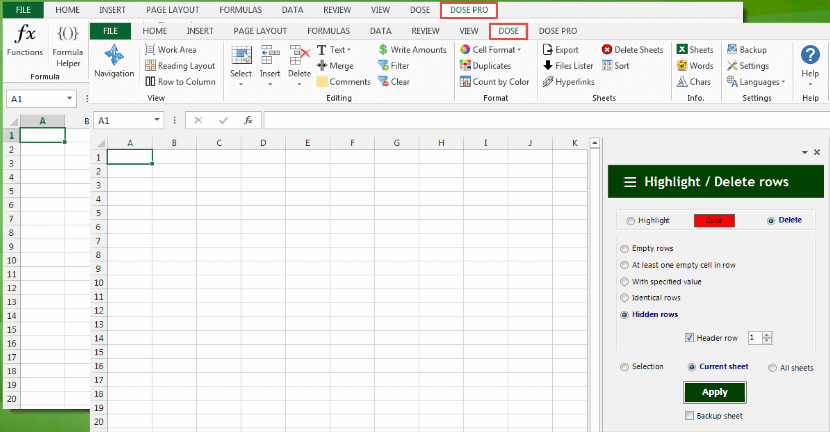
Task: Toggle Backup sheet checkbox
Action: 689,416
